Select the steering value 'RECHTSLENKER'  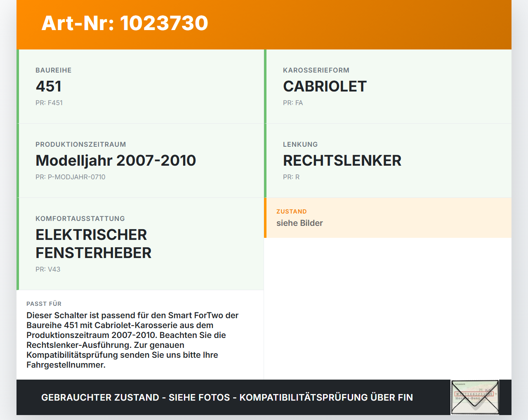[x=342, y=160]
